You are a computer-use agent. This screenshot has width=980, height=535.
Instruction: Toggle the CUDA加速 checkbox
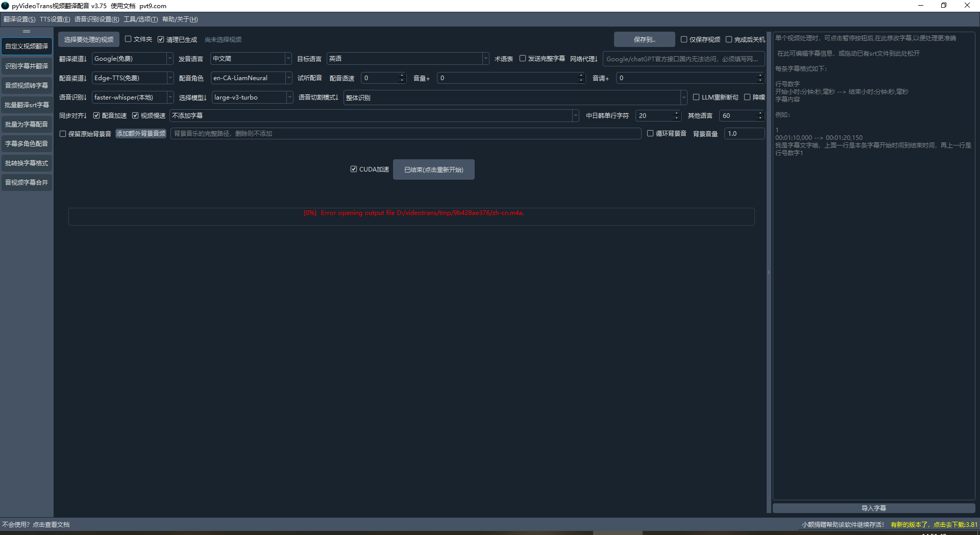pyautogui.click(x=354, y=169)
